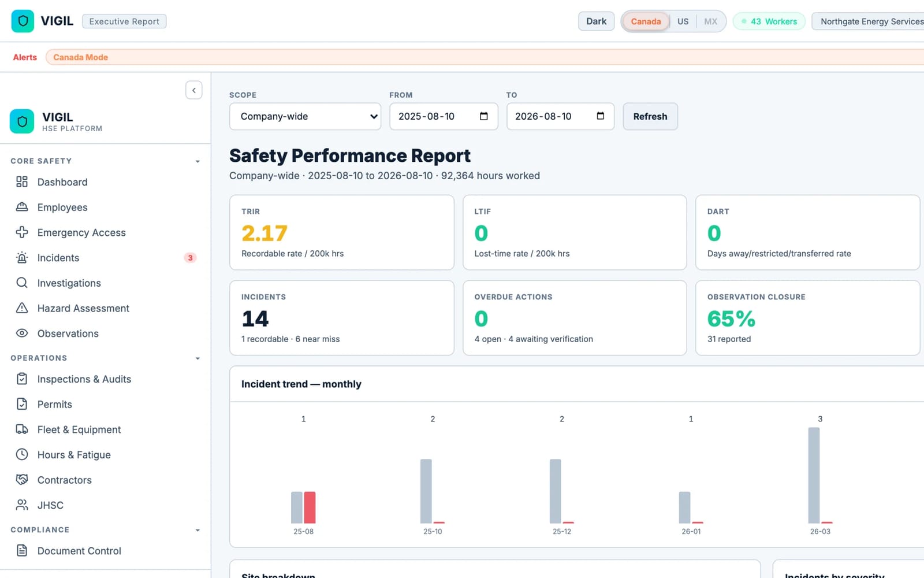Click the 43 Workers status pill
The image size is (924, 578).
[x=769, y=21]
